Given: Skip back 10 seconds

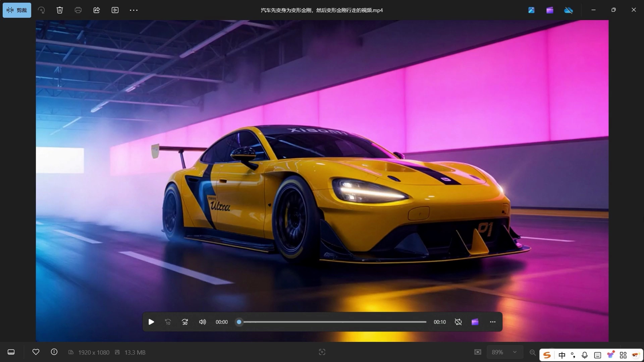Looking at the screenshot, I should point(168,322).
